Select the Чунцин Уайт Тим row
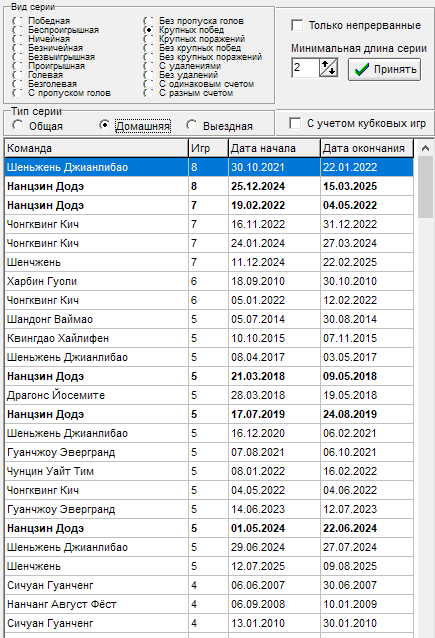The height and width of the screenshot is (638, 435). point(209,471)
